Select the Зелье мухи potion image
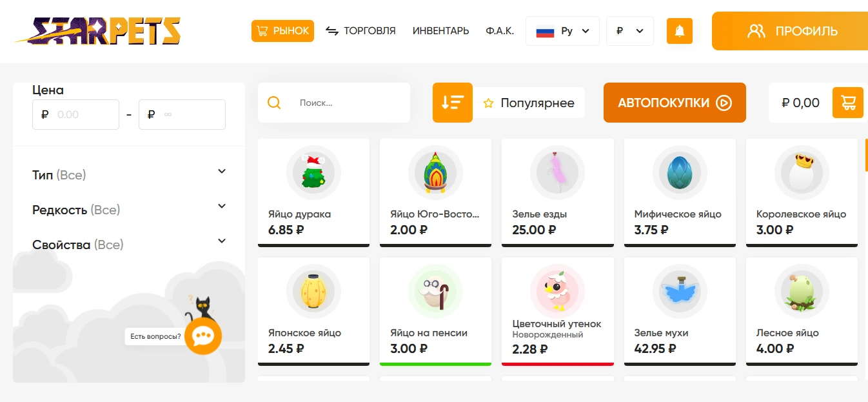868x402 pixels. pyautogui.click(x=680, y=292)
